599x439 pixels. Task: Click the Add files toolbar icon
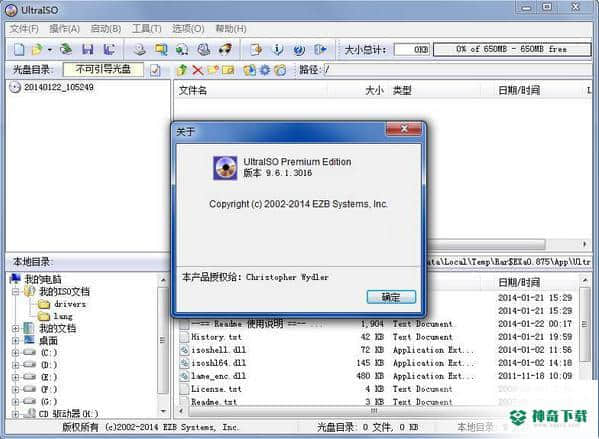tap(256, 49)
